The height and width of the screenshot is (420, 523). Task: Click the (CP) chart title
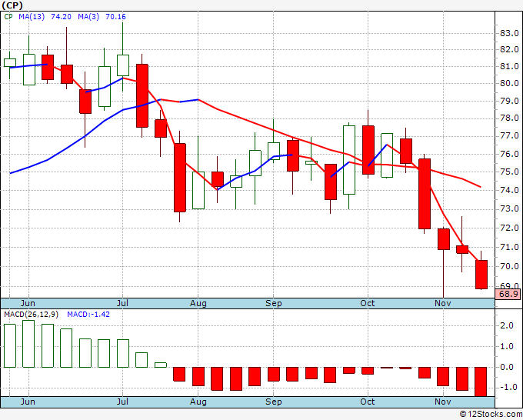click(12, 5)
